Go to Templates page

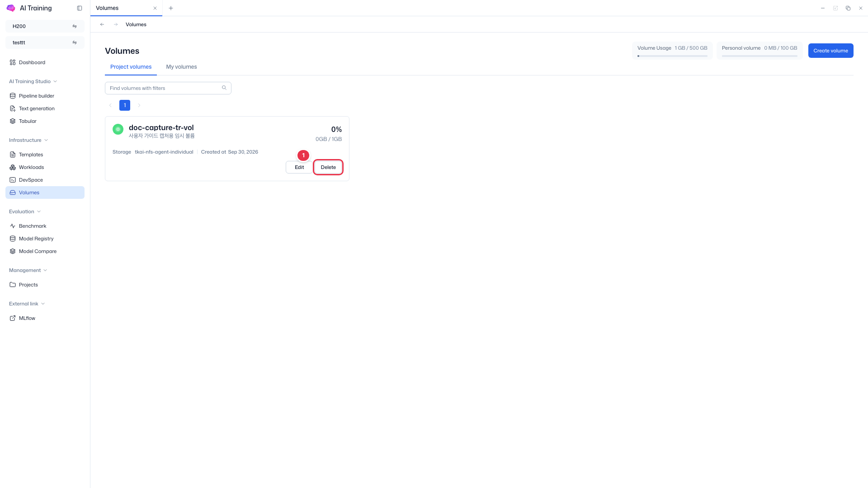click(x=45, y=155)
